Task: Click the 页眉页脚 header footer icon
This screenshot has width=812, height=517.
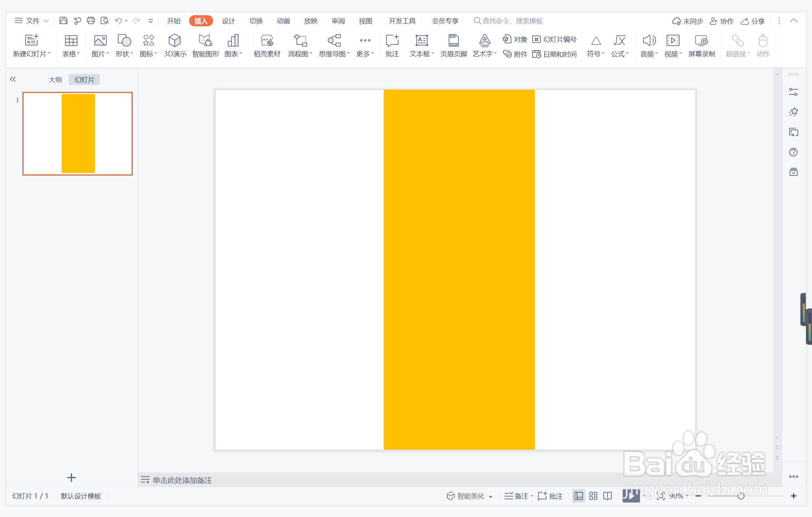Action: [x=453, y=41]
